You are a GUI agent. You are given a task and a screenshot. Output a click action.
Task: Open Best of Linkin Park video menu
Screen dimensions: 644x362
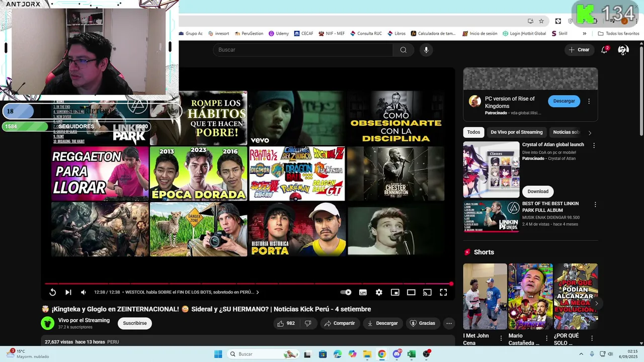pyautogui.click(x=595, y=205)
